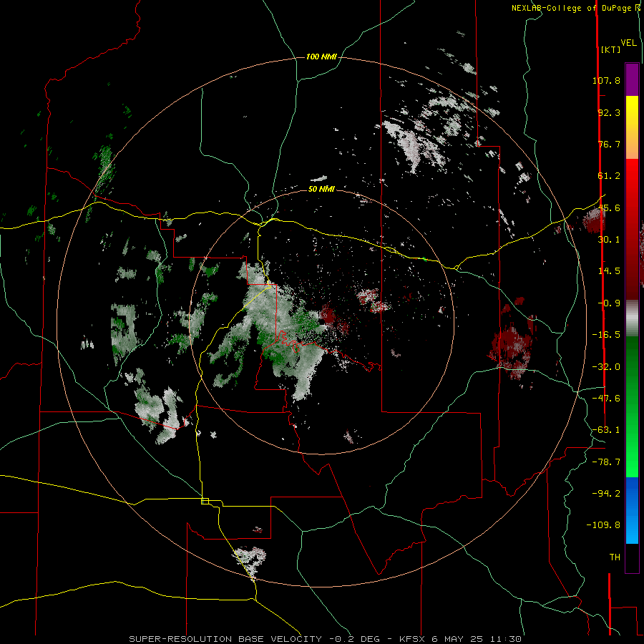Select the 45.6 velocity label
644x644 pixels.
609,208
